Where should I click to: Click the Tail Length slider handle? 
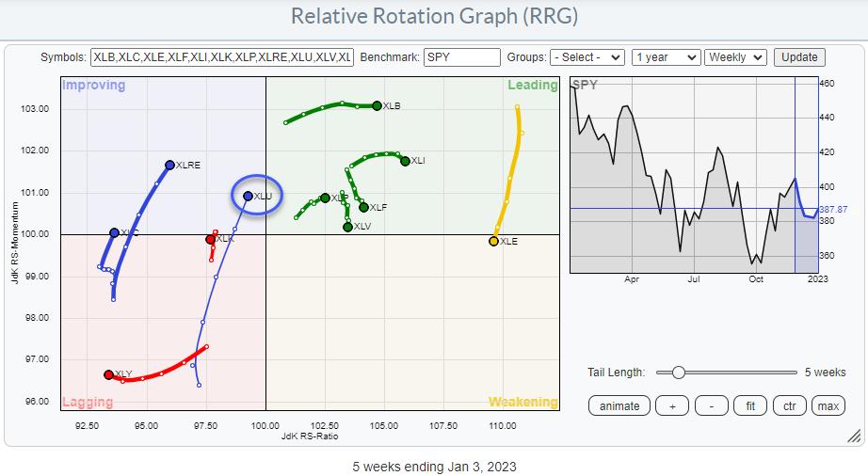pos(678,373)
